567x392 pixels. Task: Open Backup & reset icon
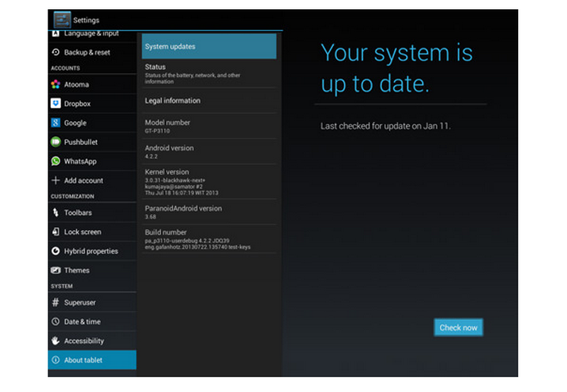(56, 52)
